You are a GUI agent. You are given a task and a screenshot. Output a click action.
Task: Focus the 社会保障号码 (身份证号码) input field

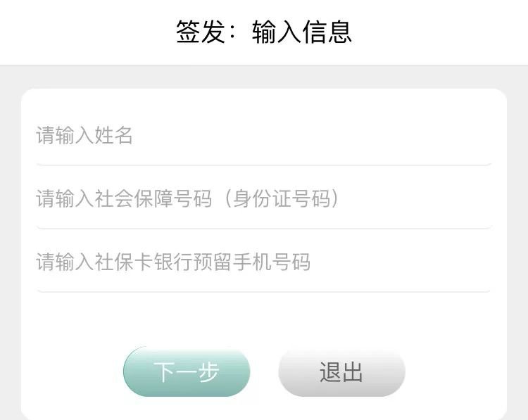point(263,199)
